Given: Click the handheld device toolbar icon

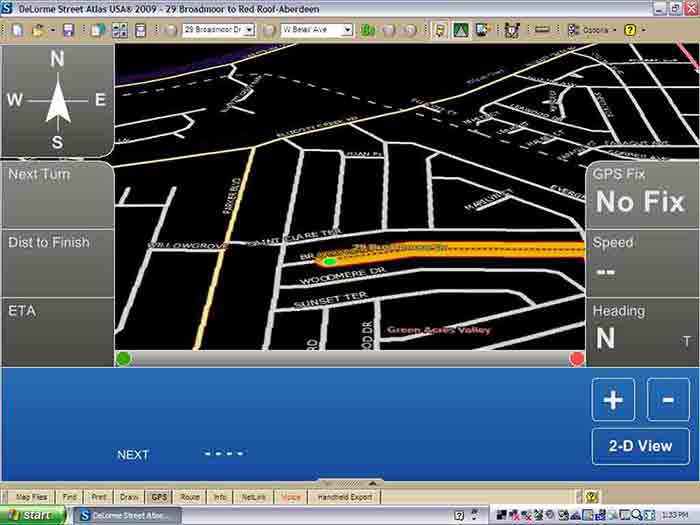Looking at the screenshot, I should pos(140,30).
